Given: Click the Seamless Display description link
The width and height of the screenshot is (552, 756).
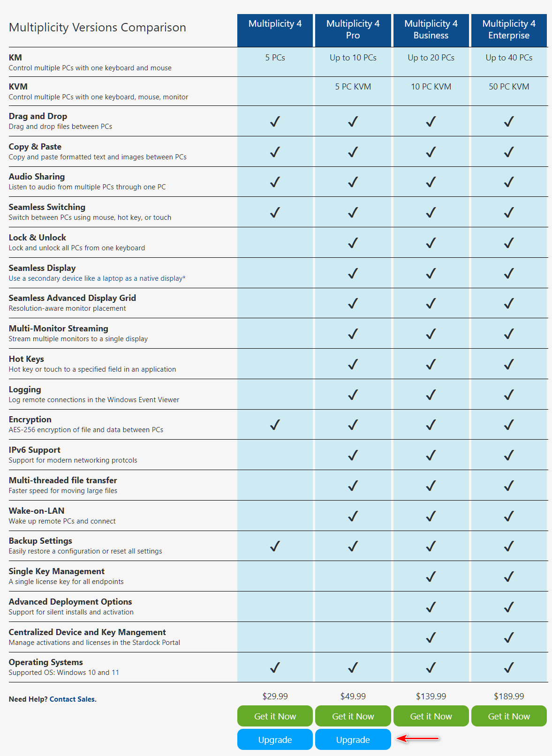Looking at the screenshot, I should (97, 278).
